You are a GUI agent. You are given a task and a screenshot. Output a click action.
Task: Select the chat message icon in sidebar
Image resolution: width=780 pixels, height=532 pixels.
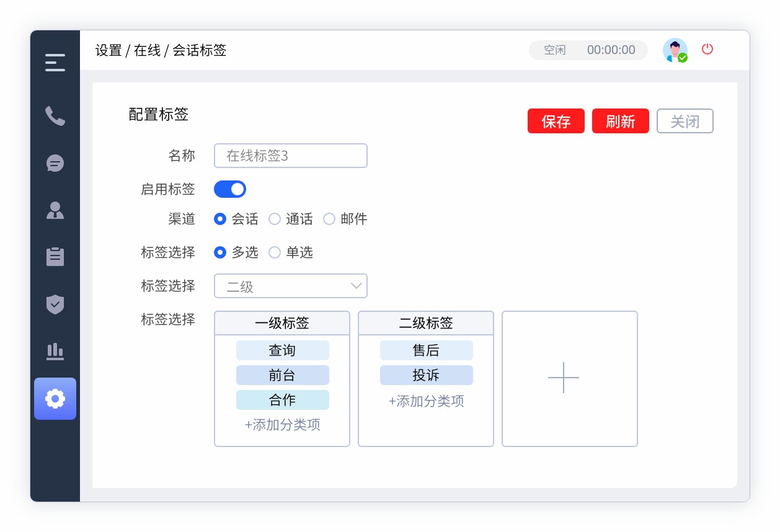point(55,163)
